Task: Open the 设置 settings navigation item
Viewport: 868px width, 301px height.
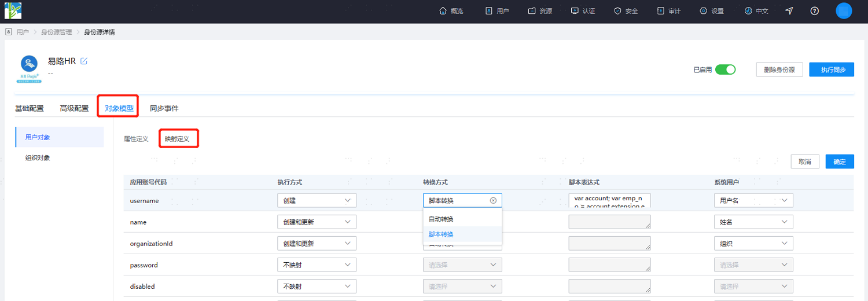Action: 712,11
